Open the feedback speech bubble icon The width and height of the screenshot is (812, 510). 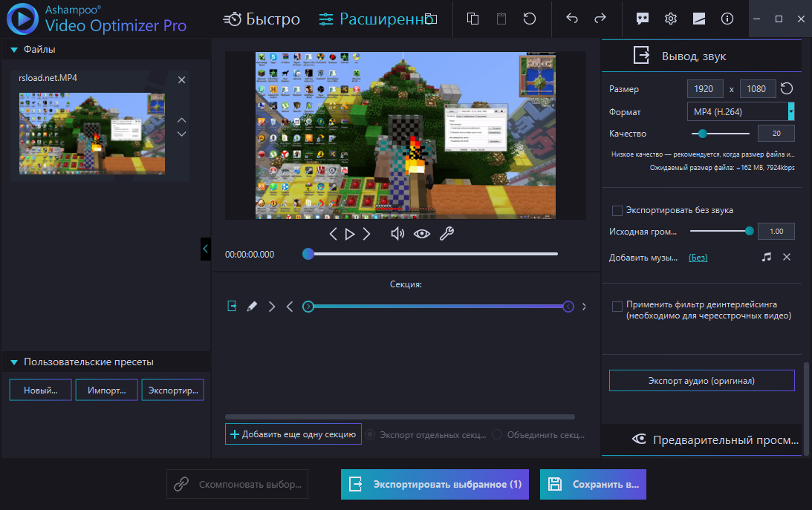643,19
